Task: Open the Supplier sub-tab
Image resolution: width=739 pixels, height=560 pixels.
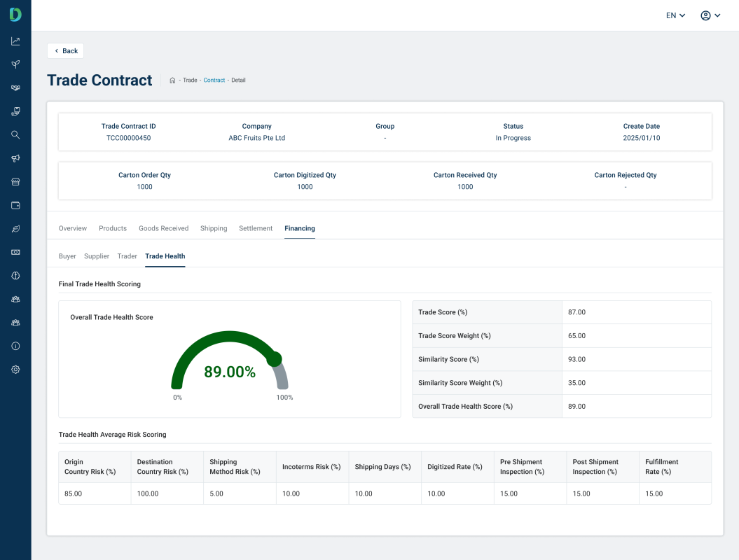Action: pyautogui.click(x=97, y=256)
